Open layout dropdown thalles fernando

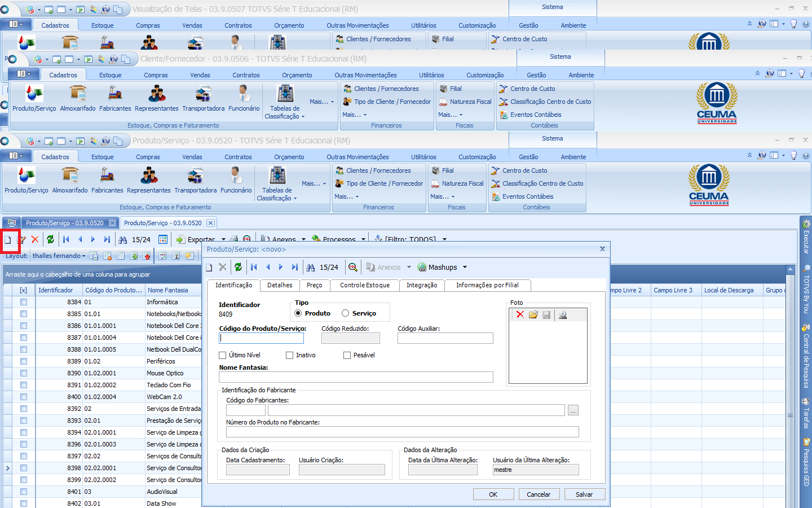[x=59, y=256]
